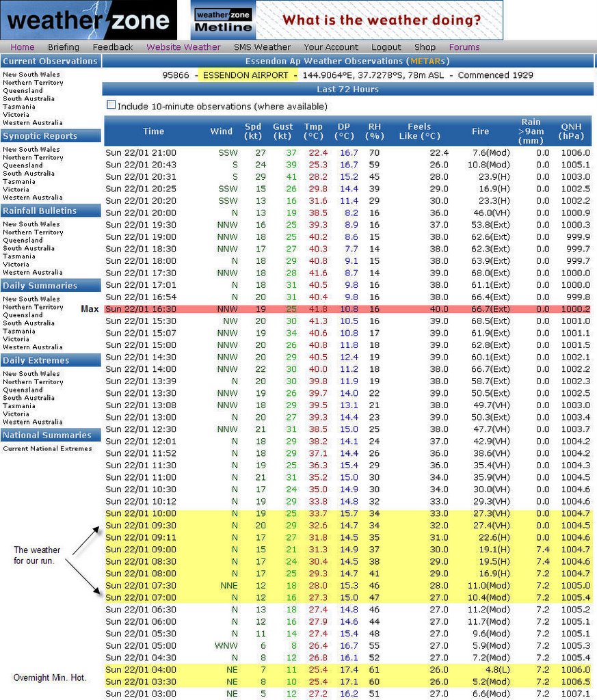
Task: Click the Sun 22/01 16:30 max temperature row time
Action: pos(141,309)
